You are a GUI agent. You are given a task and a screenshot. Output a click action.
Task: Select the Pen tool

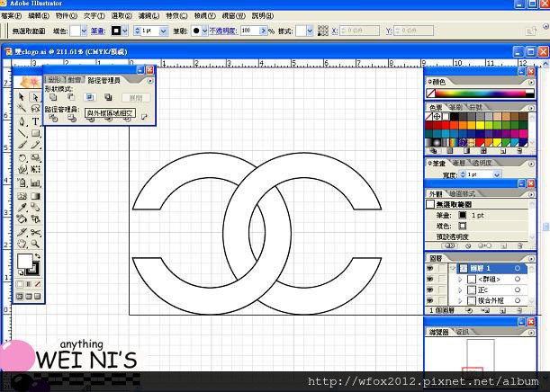[x=22, y=121]
